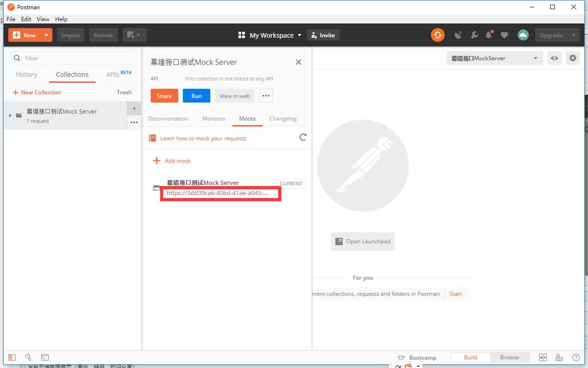The image size is (588, 368).
Task: Open the wrench settings icon
Action: (474, 35)
